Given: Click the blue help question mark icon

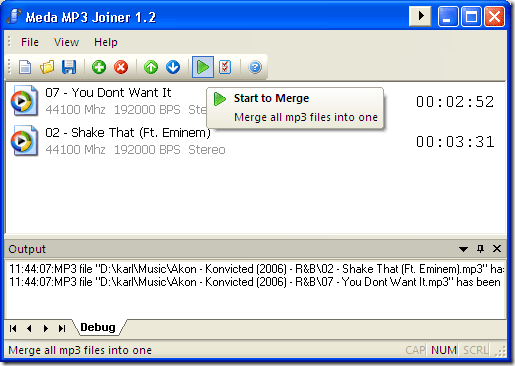Looking at the screenshot, I should click(255, 67).
